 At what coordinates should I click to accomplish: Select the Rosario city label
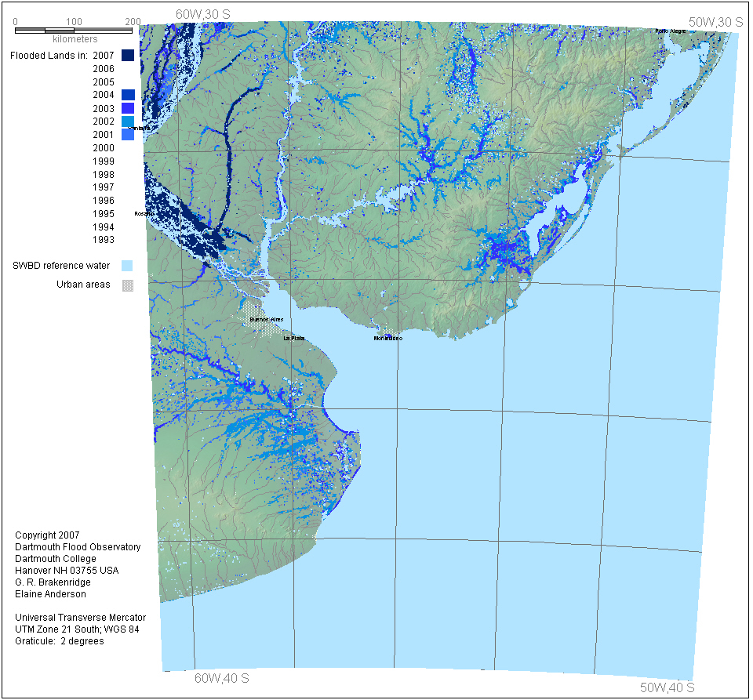144,213
